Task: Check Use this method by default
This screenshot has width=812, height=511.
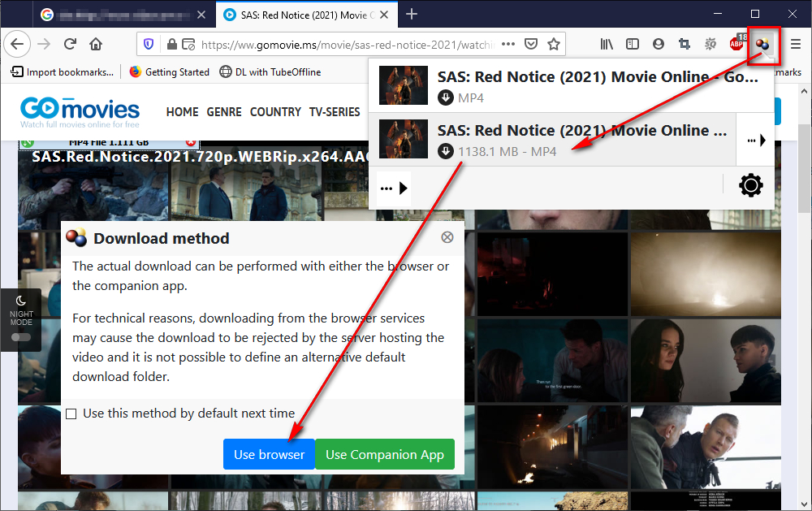Action: pyautogui.click(x=71, y=414)
